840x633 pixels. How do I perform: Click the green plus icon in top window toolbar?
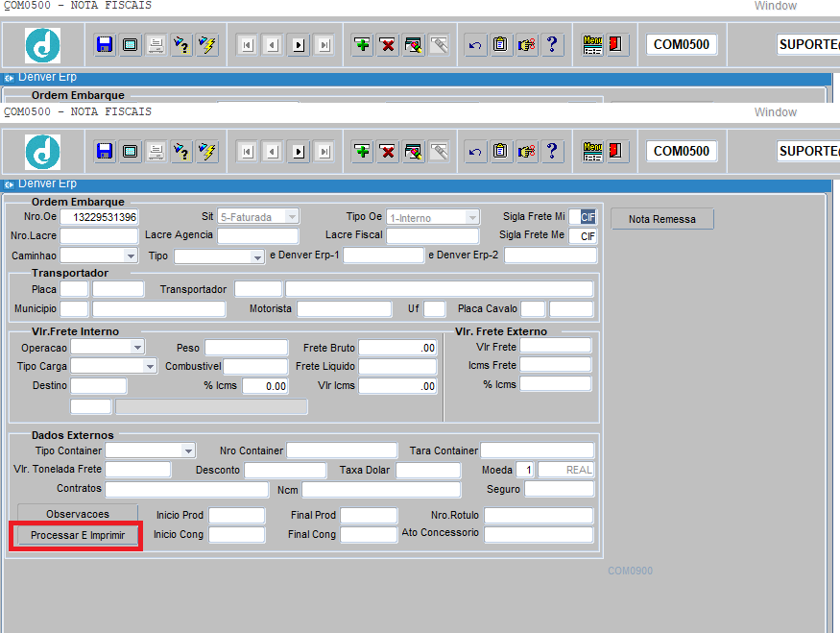(x=362, y=44)
